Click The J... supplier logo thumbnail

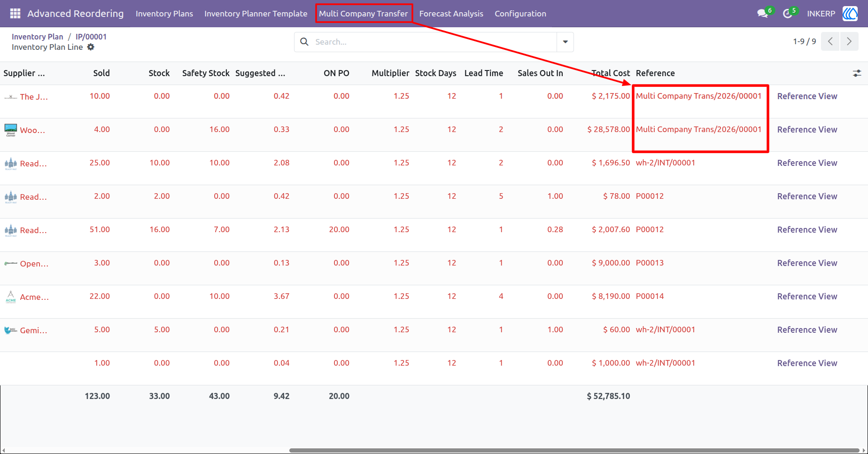coord(11,97)
